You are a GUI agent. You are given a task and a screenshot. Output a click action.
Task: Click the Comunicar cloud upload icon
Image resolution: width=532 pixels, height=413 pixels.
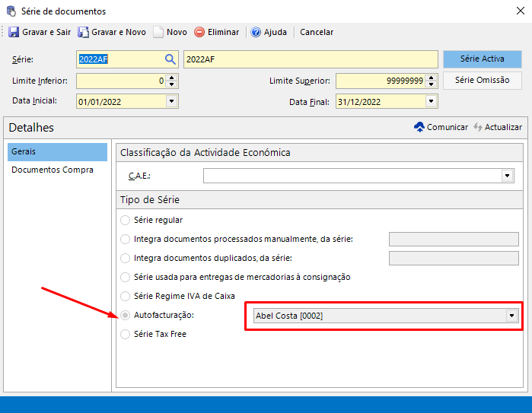coord(419,127)
